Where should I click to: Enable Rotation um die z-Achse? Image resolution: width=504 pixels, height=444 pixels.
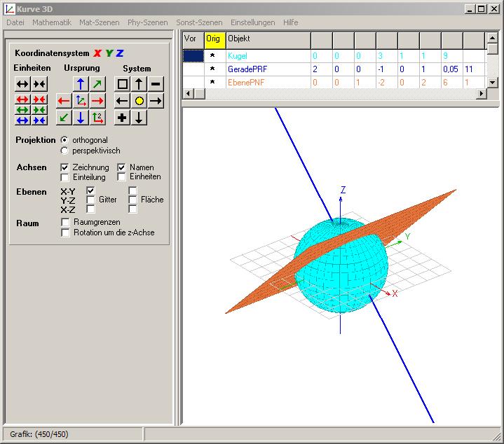66,233
